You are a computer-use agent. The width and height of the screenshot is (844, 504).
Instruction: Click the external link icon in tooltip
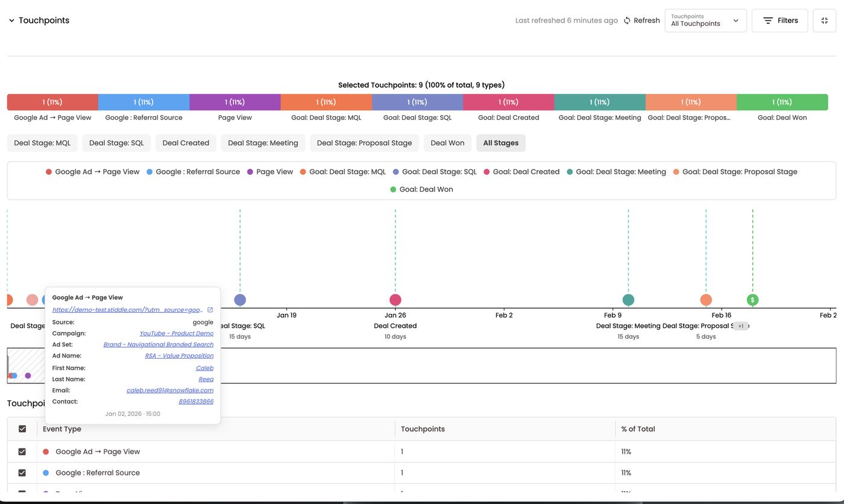(x=210, y=310)
